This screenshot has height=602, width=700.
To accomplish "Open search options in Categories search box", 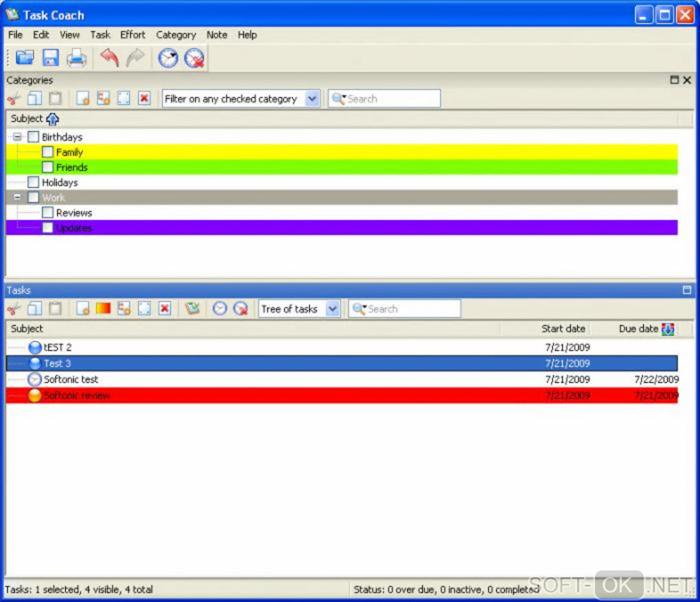I will click(x=339, y=99).
